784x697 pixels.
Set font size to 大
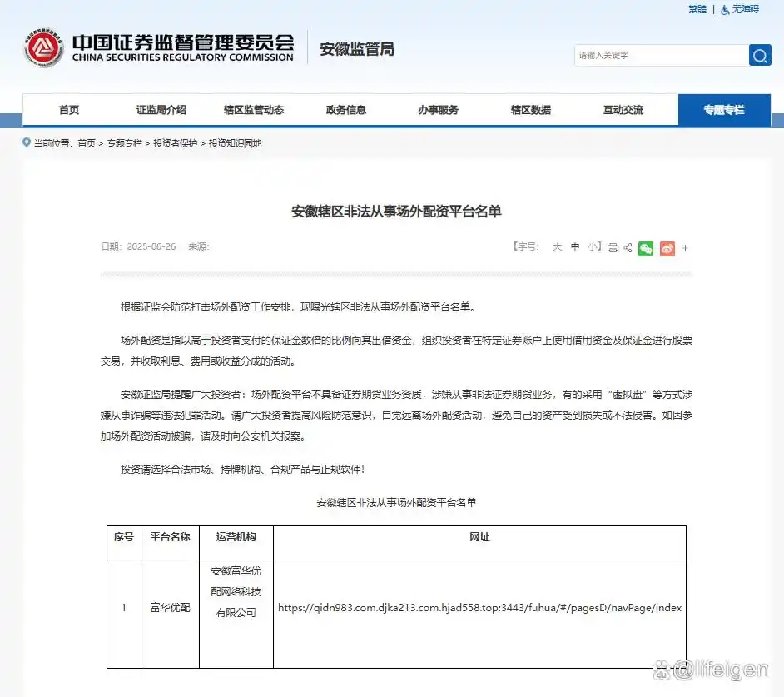point(557,247)
